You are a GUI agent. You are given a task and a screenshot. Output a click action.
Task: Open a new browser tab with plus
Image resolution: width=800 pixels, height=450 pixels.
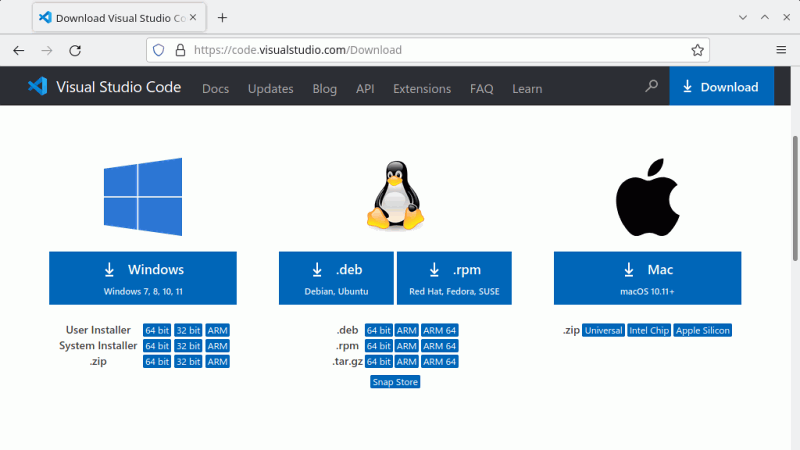222,18
